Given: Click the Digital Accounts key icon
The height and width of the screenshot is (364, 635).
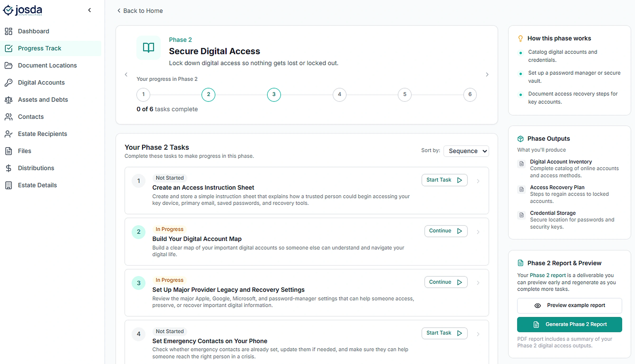Looking at the screenshot, I should [x=9, y=82].
